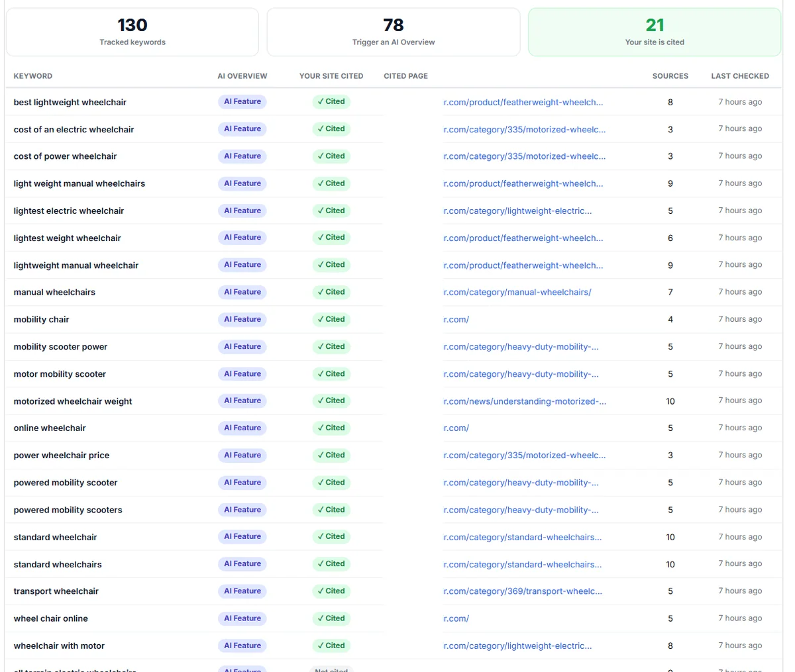Sort by the AI OVERVIEW column header

click(242, 76)
